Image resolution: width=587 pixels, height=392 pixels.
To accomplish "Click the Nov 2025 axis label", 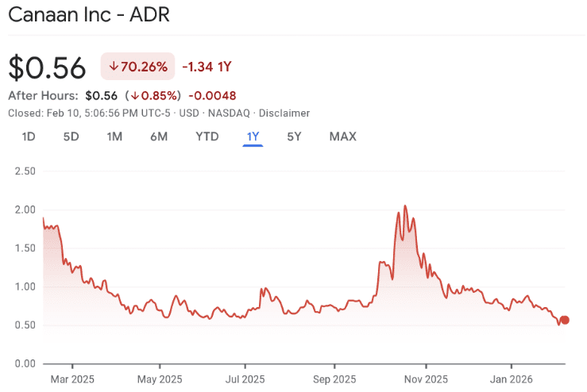I will click(x=425, y=379).
